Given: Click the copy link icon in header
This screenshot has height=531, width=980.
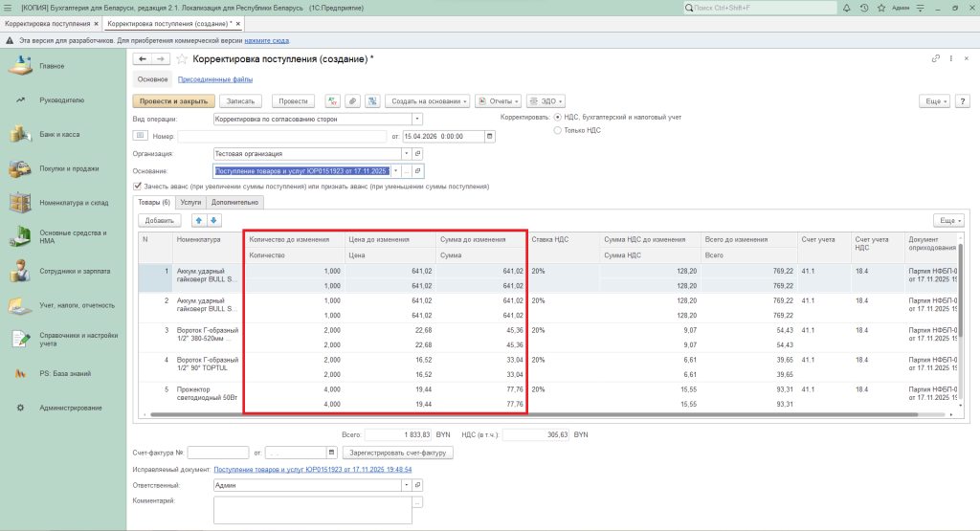Looking at the screenshot, I should [x=935, y=59].
